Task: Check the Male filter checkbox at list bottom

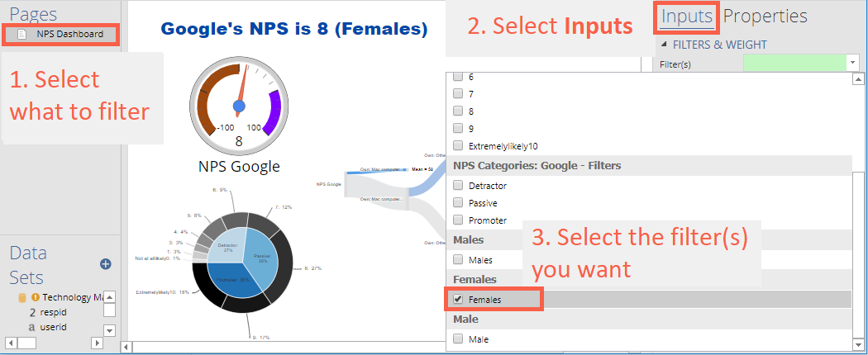Action: click(458, 339)
